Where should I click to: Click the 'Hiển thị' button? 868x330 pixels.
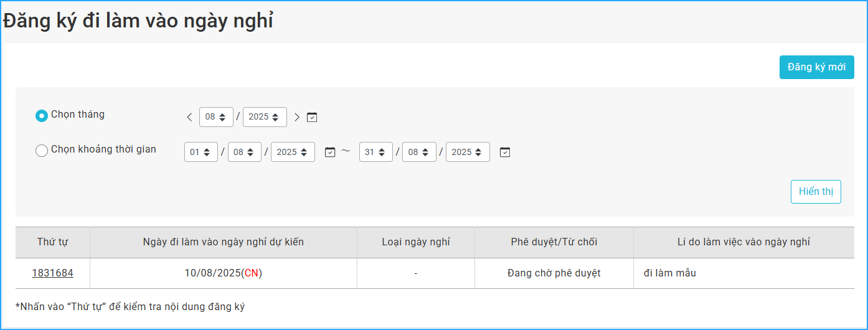point(816,192)
